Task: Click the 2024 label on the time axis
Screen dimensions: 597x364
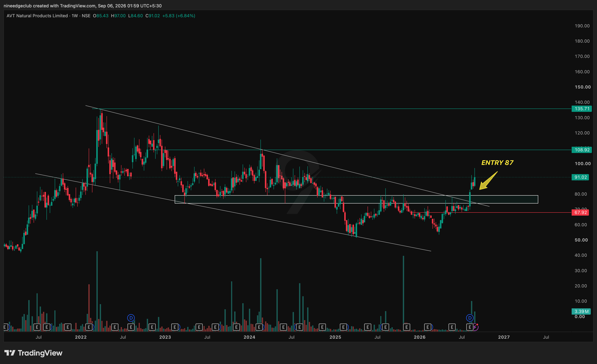Action: point(249,337)
